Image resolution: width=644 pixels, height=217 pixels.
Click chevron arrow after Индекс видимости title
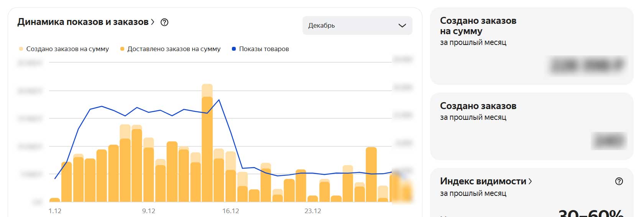(x=530, y=181)
